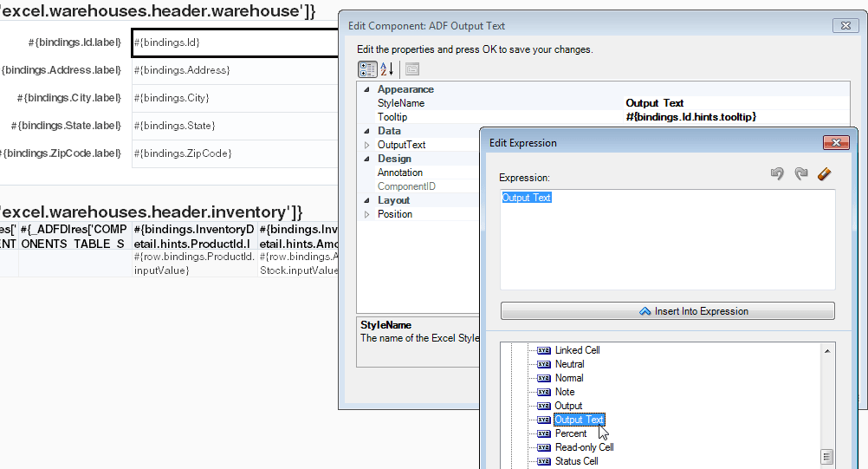Screen dimensions: 868x469
Task: Click the style list scrollbar up arrow
Action: [827, 351]
